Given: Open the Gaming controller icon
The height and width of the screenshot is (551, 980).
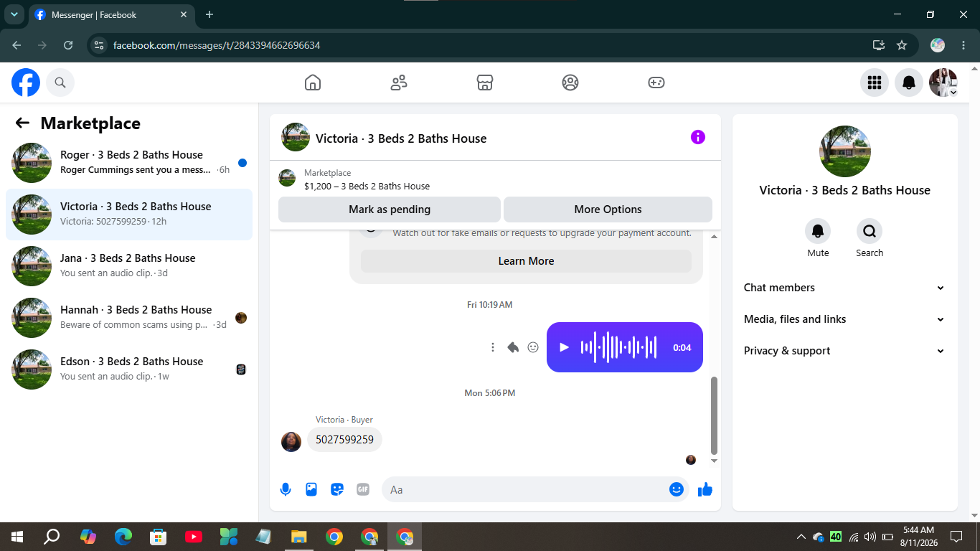Looking at the screenshot, I should click(x=656, y=83).
